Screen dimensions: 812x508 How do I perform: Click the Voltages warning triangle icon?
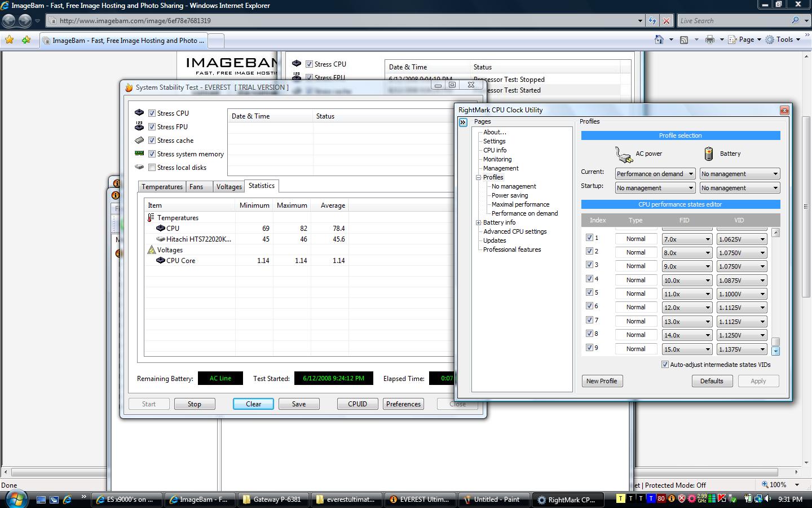[x=151, y=249]
